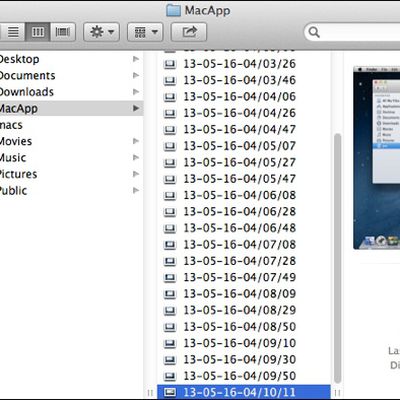Screen dimensions: 400x400
Task: Expand arrow next to Pictures
Action: click(x=136, y=174)
